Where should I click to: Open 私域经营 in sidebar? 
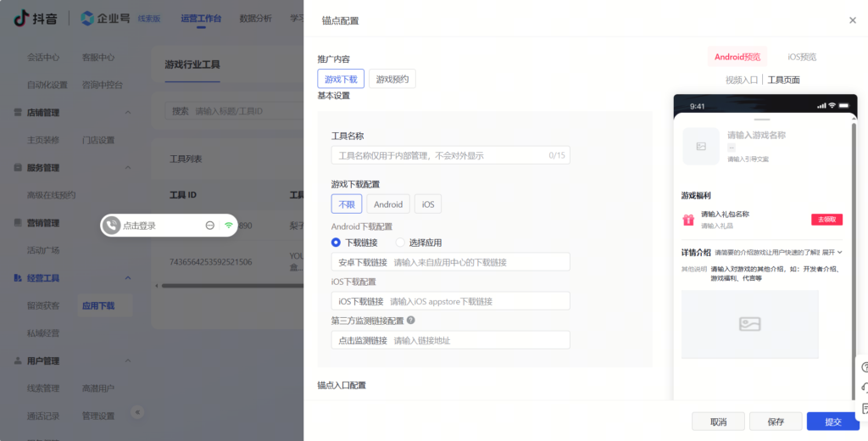[x=43, y=333]
